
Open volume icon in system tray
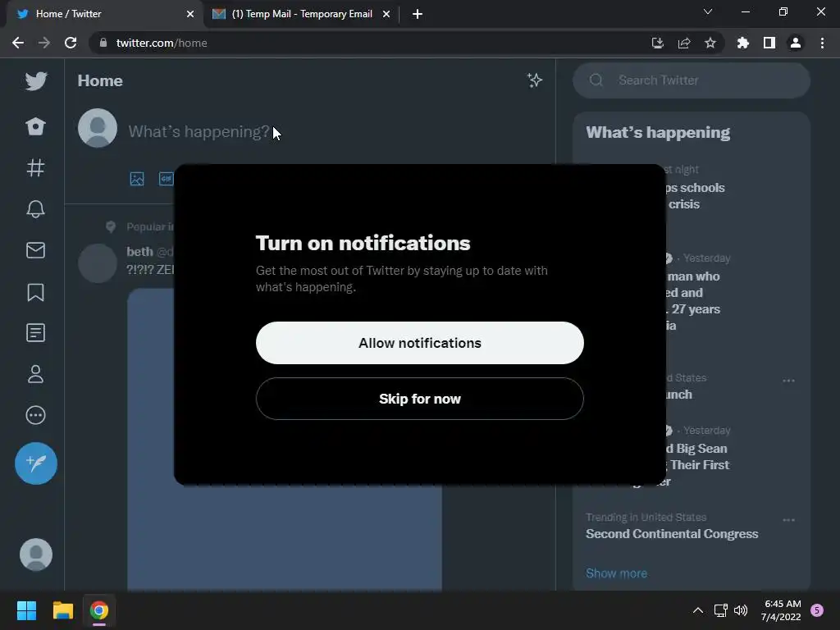click(741, 610)
